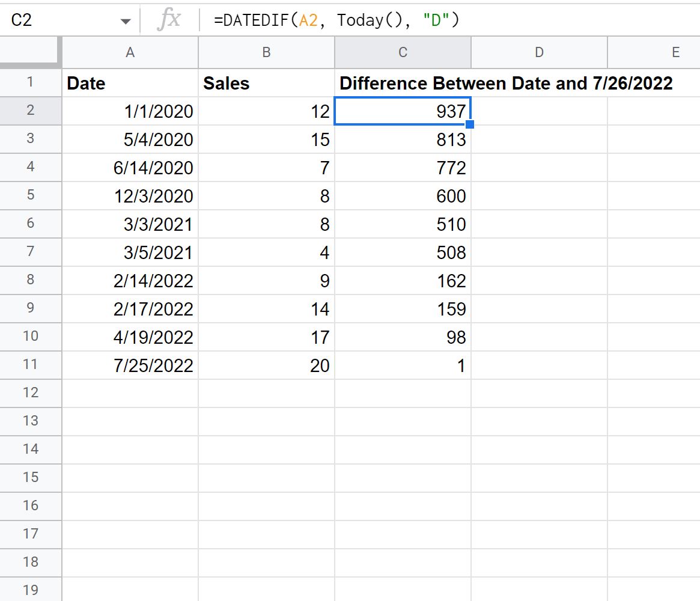Viewport: 700px width, 601px height.
Task: Click the fill handle on cell C2
Action: point(470,124)
